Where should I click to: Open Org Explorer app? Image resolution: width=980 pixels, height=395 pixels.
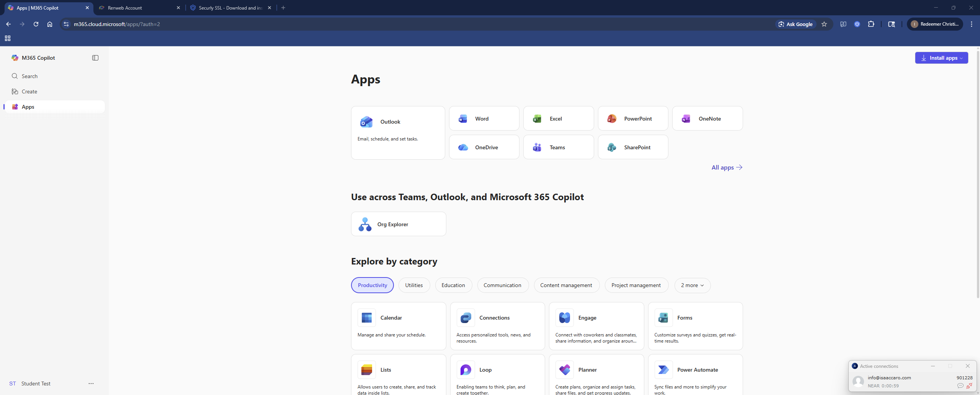pos(399,224)
